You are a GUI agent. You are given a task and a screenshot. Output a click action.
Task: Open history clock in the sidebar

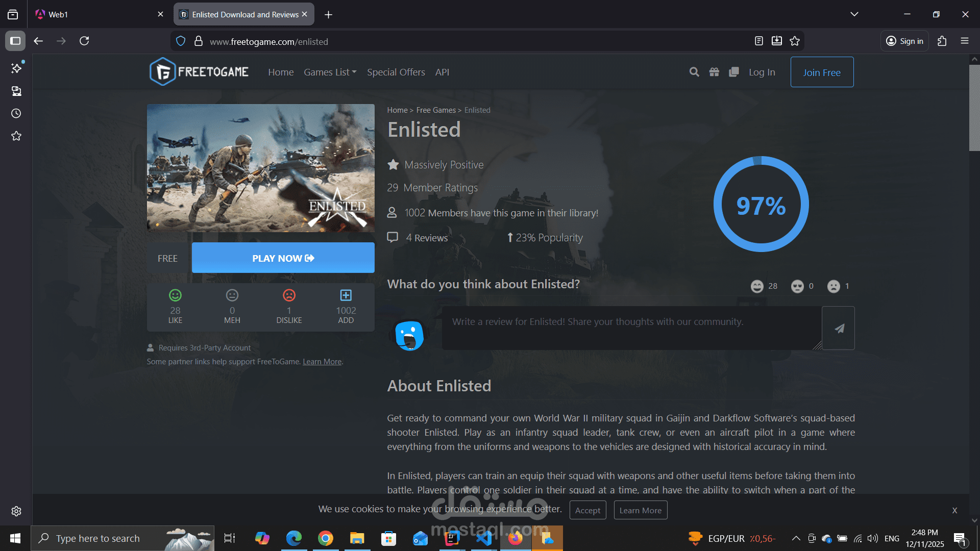[16, 113]
